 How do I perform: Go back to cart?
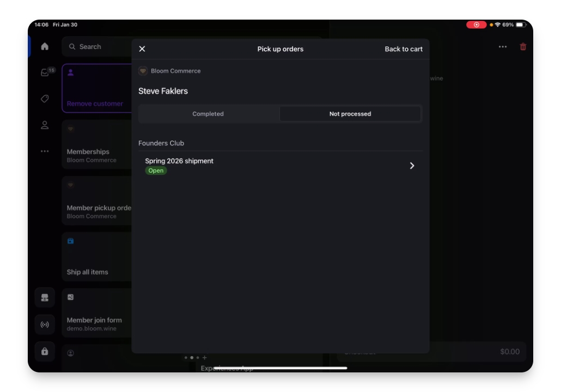coord(403,49)
